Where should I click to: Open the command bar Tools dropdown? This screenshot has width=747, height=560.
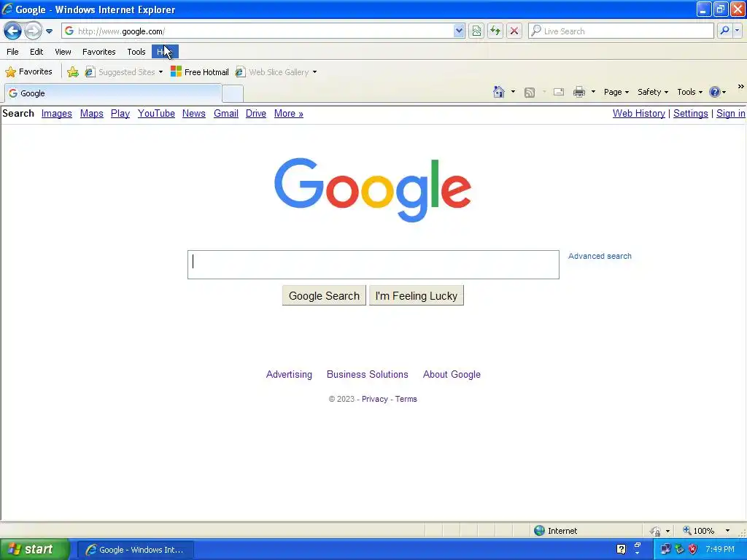(690, 92)
